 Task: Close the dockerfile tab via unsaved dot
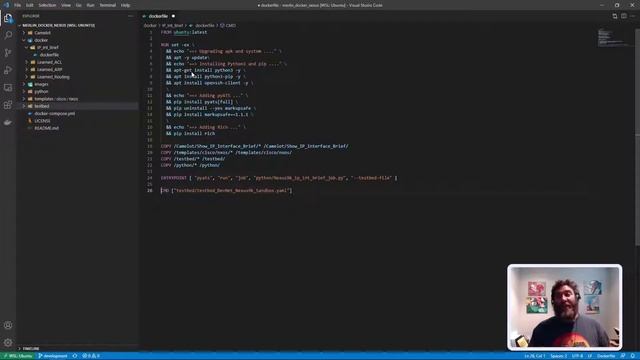pyautogui.click(x=173, y=16)
